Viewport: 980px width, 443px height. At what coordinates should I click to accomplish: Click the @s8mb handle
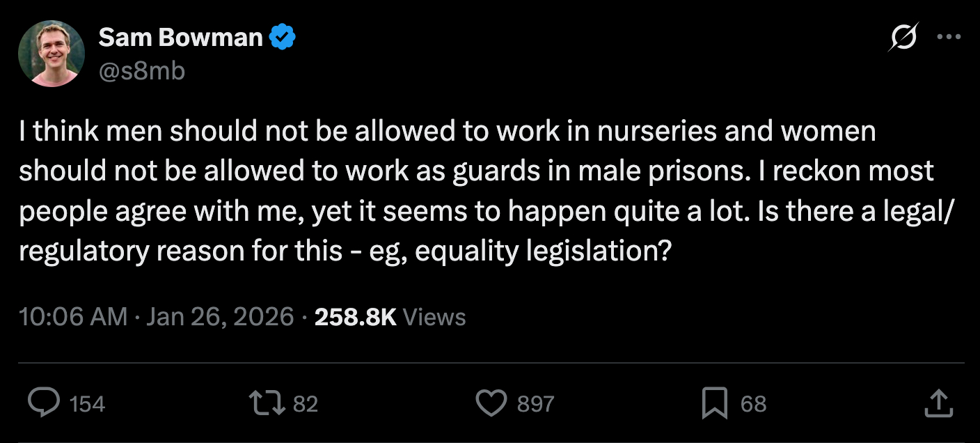tap(142, 70)
